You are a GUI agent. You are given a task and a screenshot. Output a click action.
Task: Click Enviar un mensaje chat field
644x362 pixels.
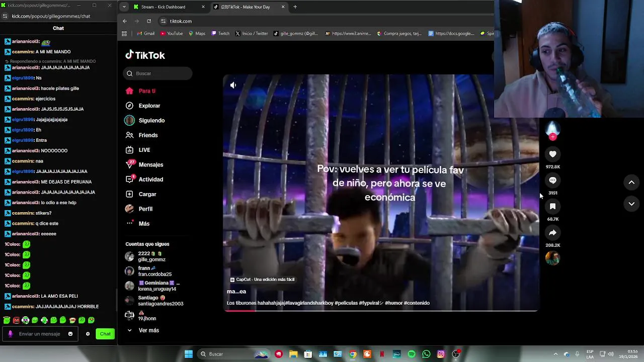pyautogui.click(x=41, y=334)
